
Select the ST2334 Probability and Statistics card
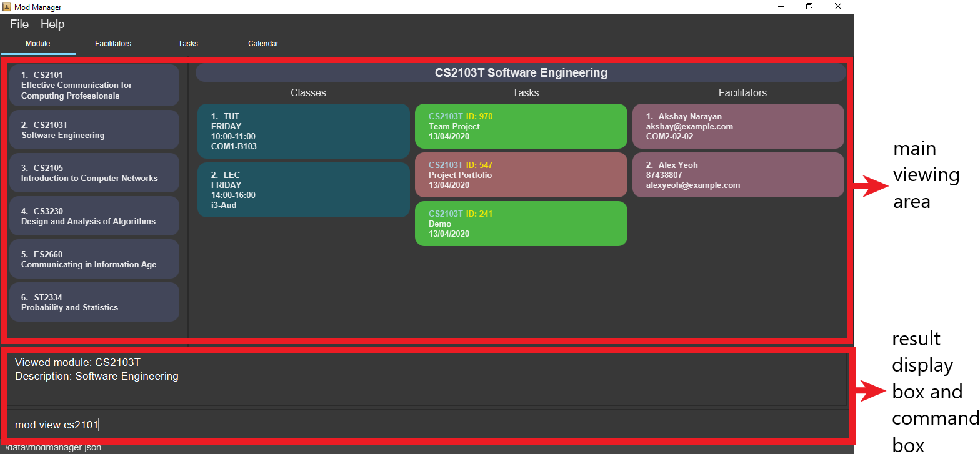coord(94,302)
